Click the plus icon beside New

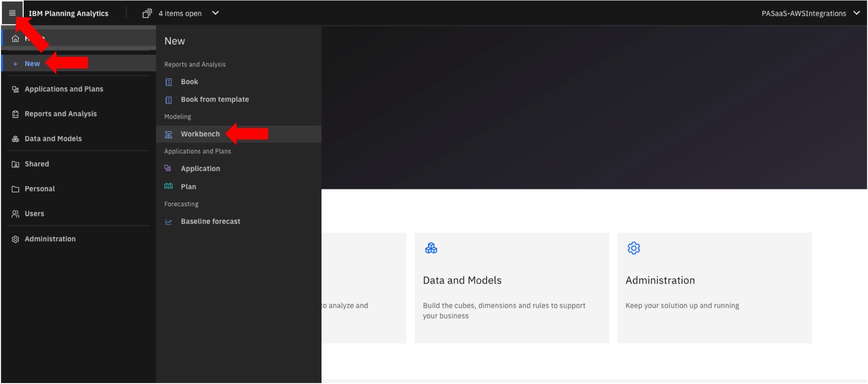coord(15,64)
